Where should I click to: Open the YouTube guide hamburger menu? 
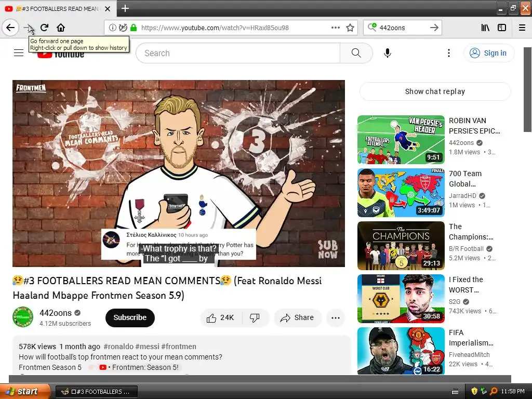(x=19, y=53)
